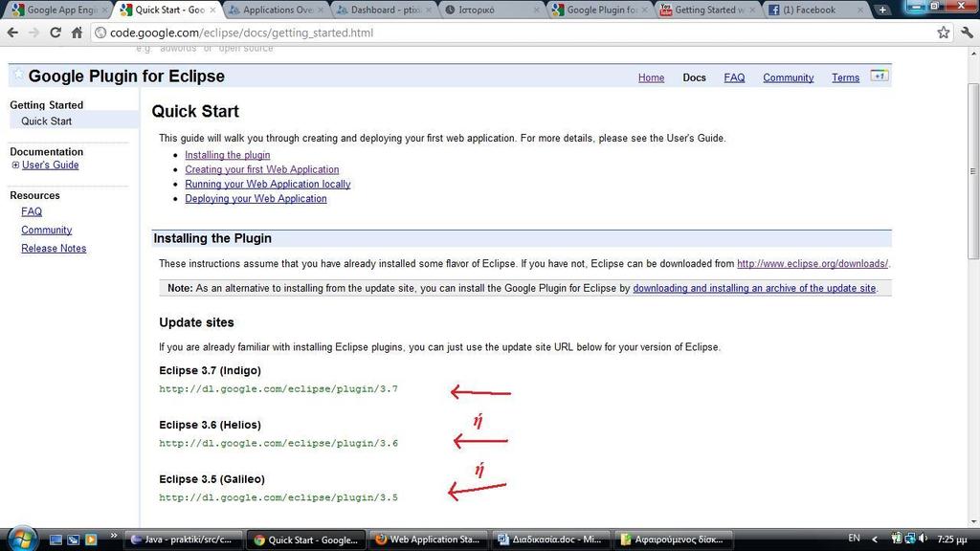Image resolution: width=980 pixels, height=551 pixels.
Task: Click the taskbar clock 7:25 μμ
Action: [952, 539]
